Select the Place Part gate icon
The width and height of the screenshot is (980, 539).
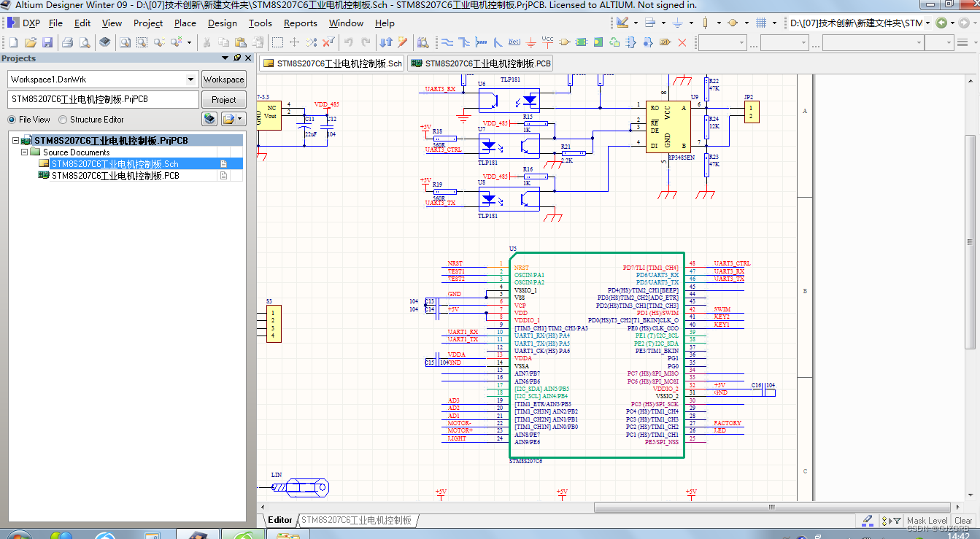pos(565,42)
